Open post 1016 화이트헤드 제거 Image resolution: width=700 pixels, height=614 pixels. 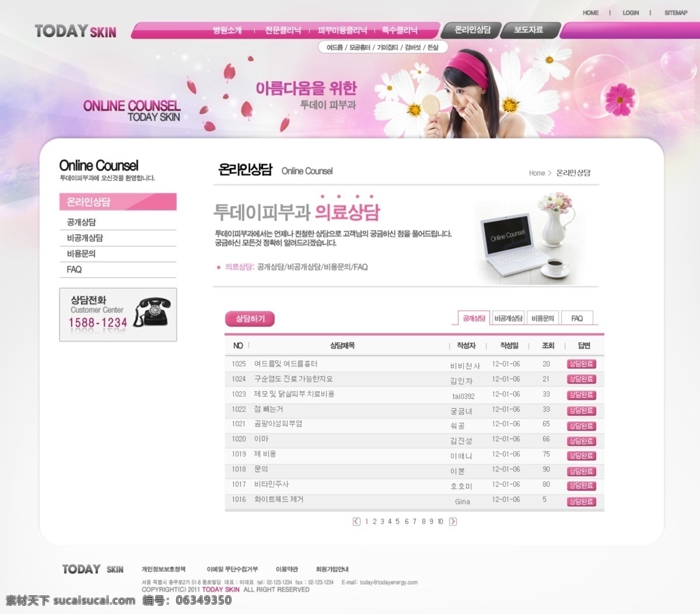279,500
